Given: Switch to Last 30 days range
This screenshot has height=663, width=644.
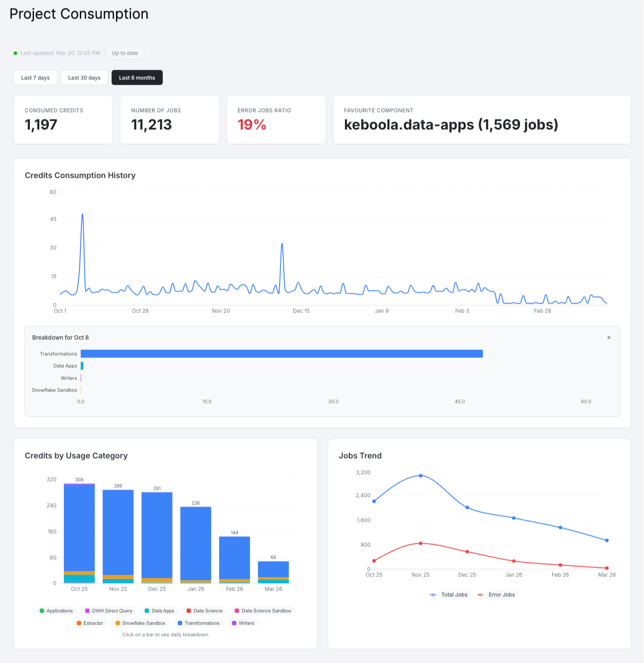Looking at the screenshot, I should point(84,78).
